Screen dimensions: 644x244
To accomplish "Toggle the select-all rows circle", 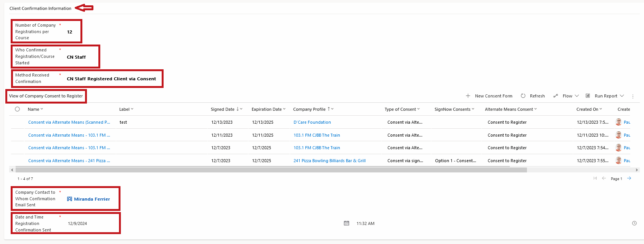I will pyautogui.click(x=18, y=109).
